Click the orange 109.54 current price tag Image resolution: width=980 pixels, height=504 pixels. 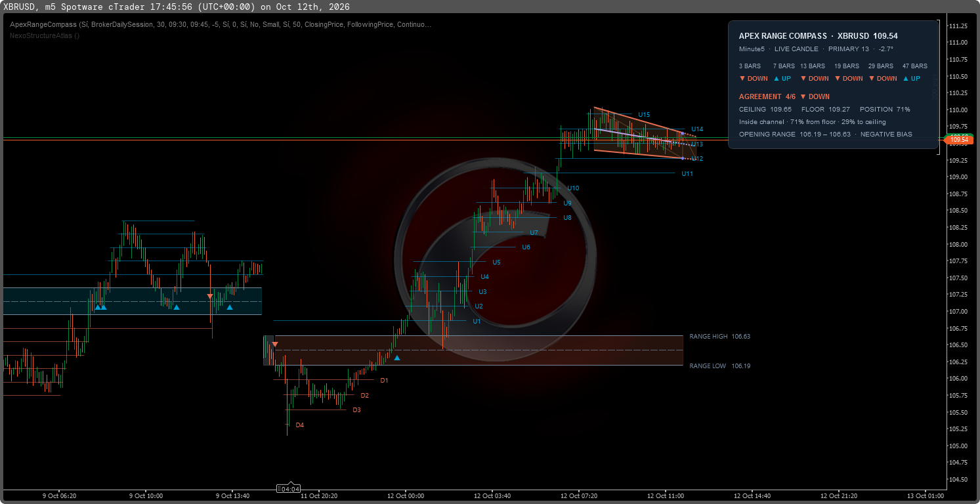tap(959, 140)
